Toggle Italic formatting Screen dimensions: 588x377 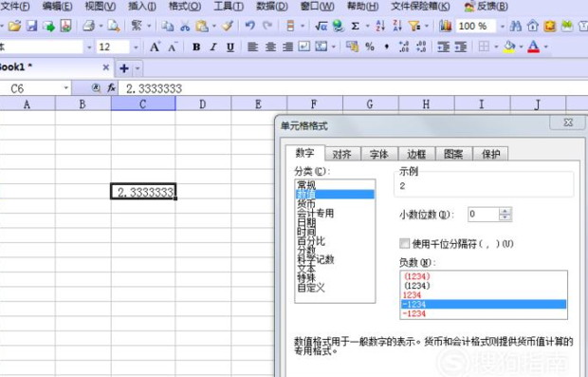[x=213, y=47]
